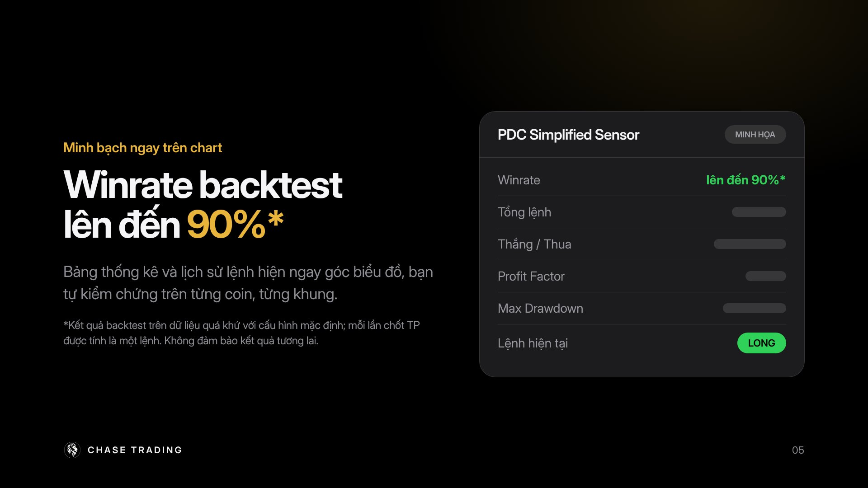868x488 pixels.
Task: Click the green LONG status pill
Action: coord(761,343)
